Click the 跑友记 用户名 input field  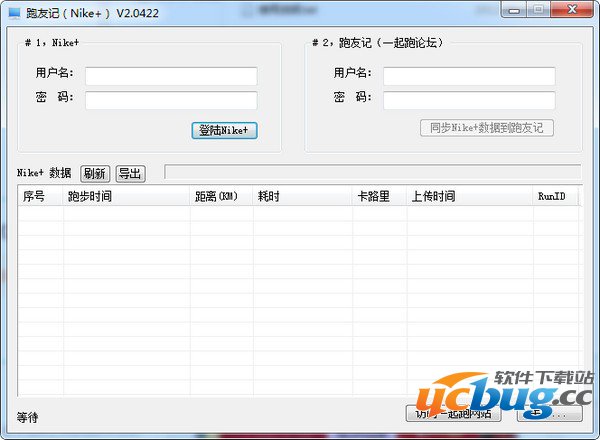coord(469,76)
